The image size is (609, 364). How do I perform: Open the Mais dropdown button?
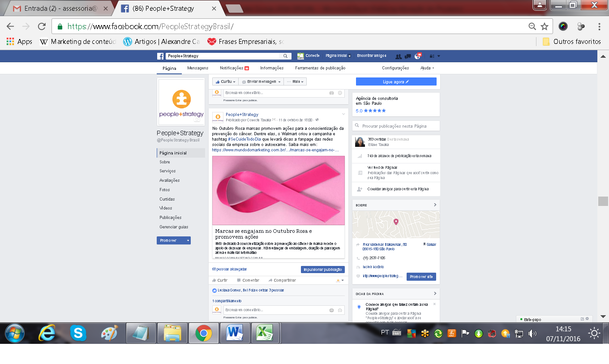[295, 81]
